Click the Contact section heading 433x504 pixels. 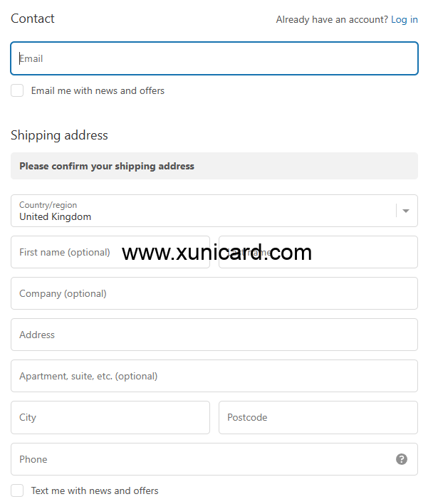tap(33, 19)
